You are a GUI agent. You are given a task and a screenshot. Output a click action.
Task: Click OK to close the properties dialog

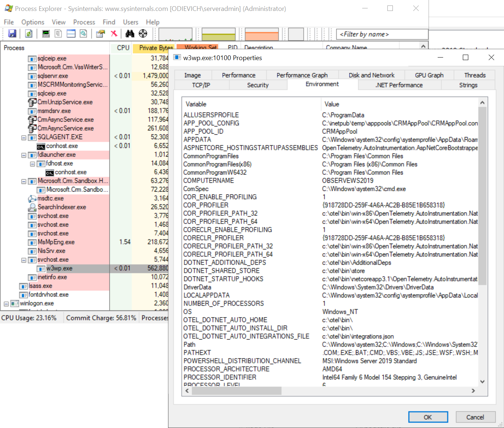(x=428, y=417)
